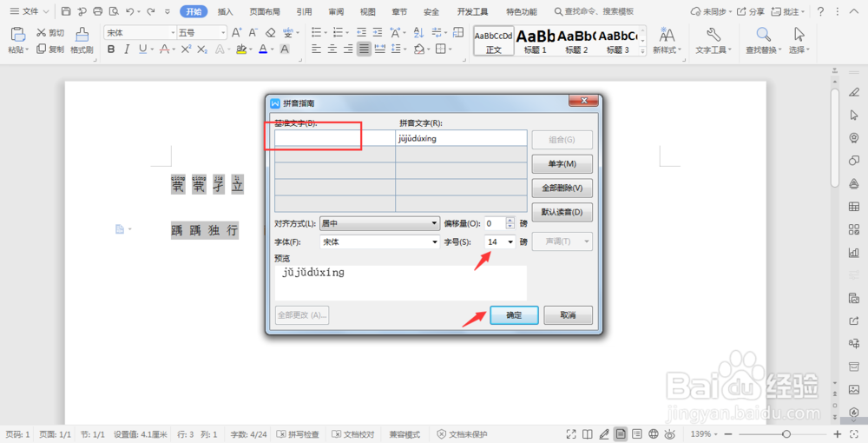Click the line spacing icon

click(396, 50)
